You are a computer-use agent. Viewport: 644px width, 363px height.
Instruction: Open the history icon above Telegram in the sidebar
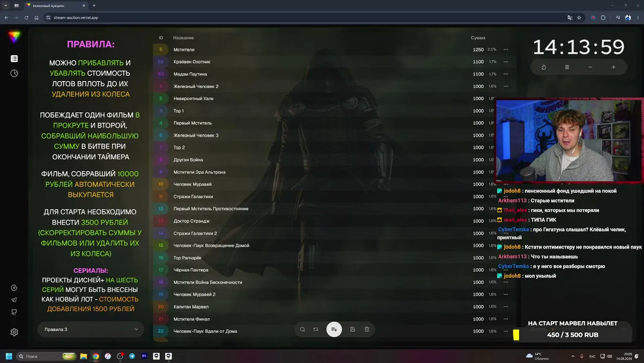click(14, 288)
